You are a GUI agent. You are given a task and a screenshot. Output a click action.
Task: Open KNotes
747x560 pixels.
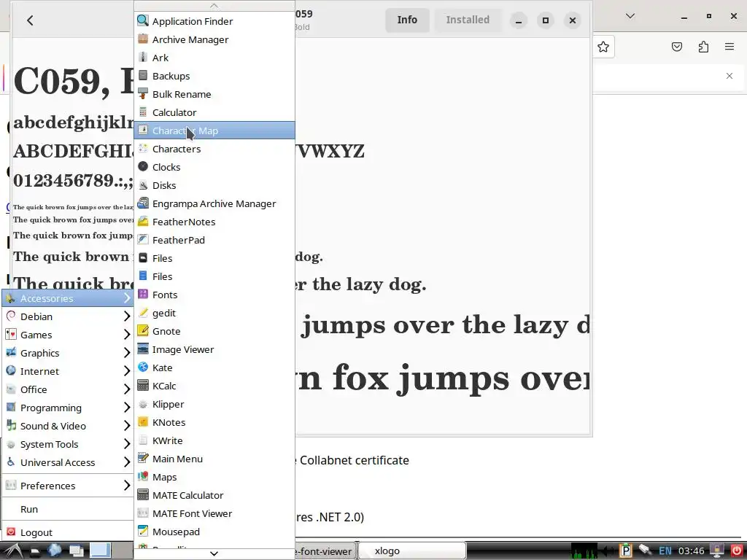click(x=214, y=422)
